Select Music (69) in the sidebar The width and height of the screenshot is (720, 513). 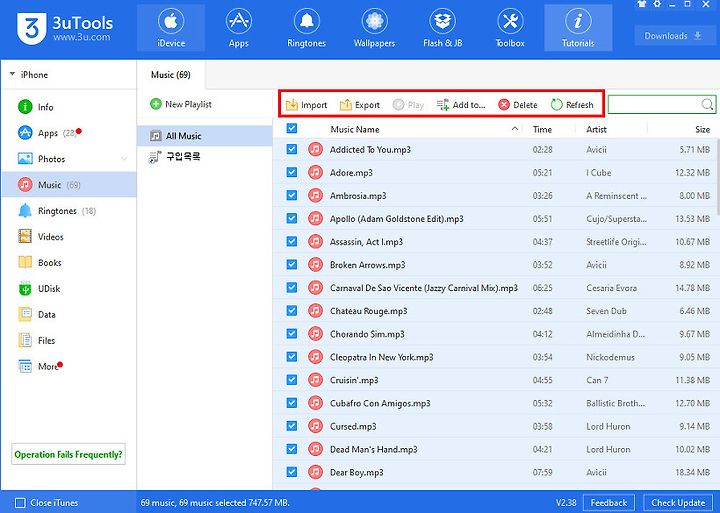point(69,185)
